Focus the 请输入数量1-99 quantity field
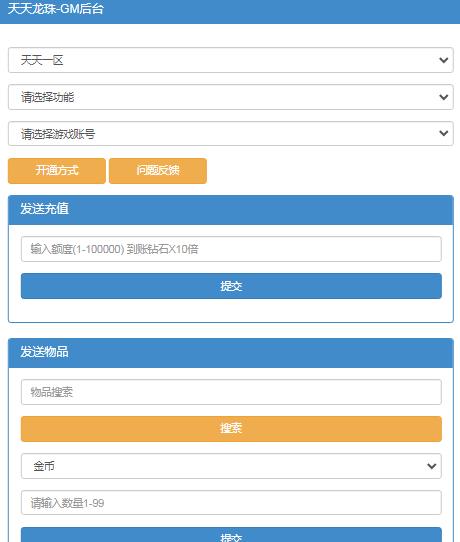 pyautogui.click(x=231, y=503)
